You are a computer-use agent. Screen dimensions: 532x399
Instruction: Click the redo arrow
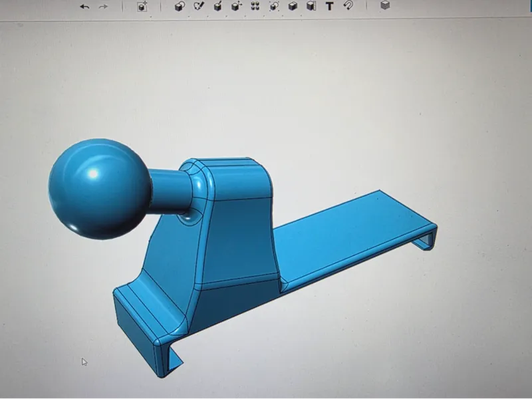pos(103,7)
